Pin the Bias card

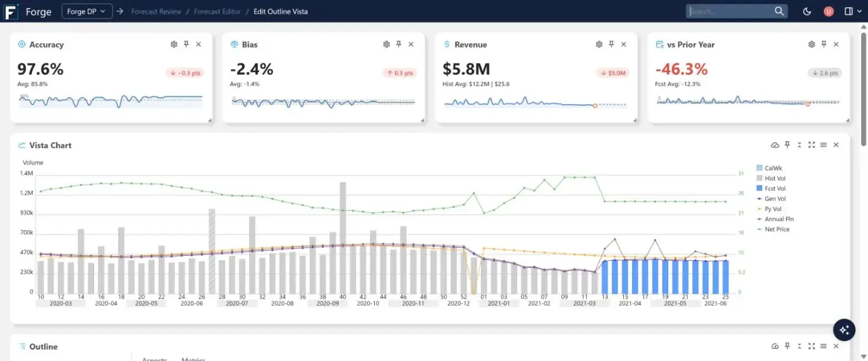pyautogui.click(x=399, y=44)
